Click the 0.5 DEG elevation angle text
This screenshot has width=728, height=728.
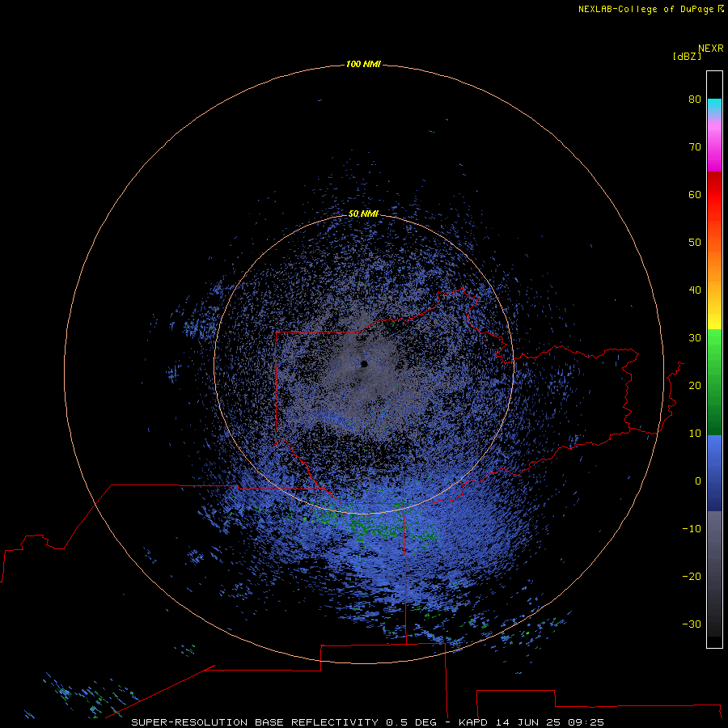click(412, 722)
